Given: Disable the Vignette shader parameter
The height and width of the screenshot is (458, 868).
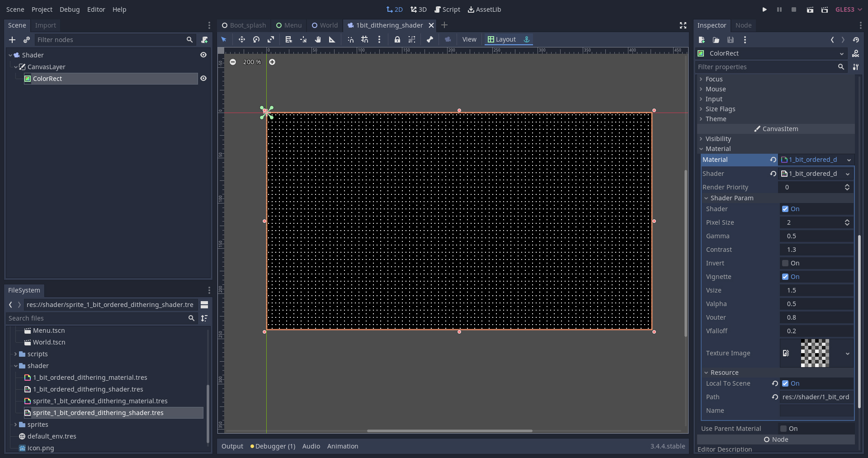Looking at the screenshot, I should (x=785, y=277).
